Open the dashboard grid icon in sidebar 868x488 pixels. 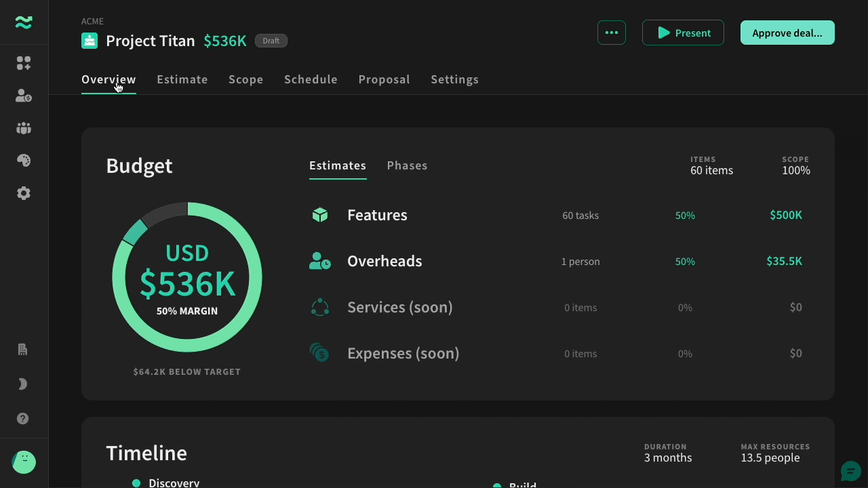[24, 63]
